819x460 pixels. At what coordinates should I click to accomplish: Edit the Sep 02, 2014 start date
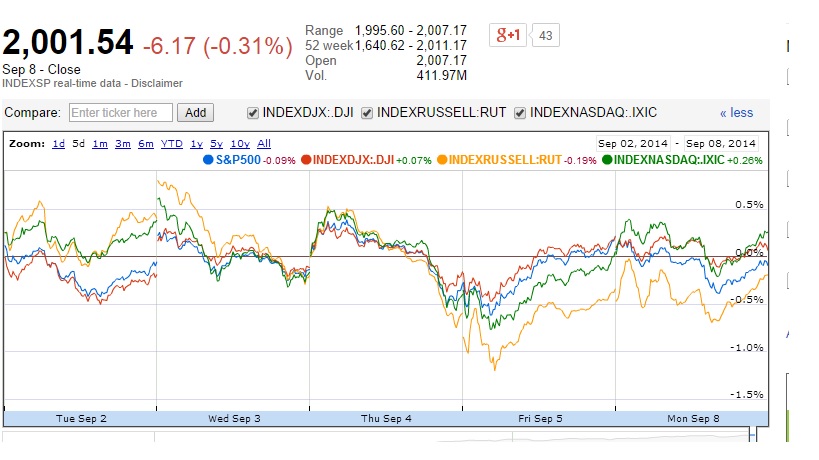(633, 144)
